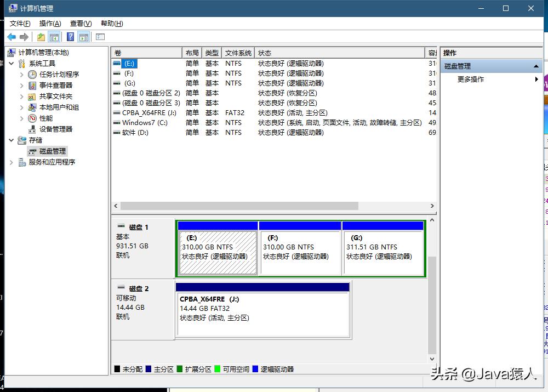
Task: Click the back navigation arrow icon
Action: coord(11,36)
